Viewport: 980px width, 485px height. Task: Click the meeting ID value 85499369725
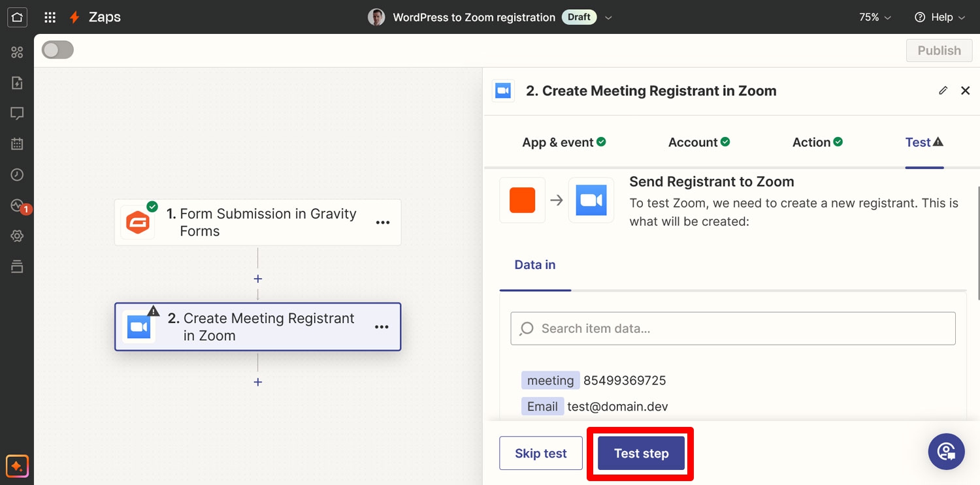[625, 381]
